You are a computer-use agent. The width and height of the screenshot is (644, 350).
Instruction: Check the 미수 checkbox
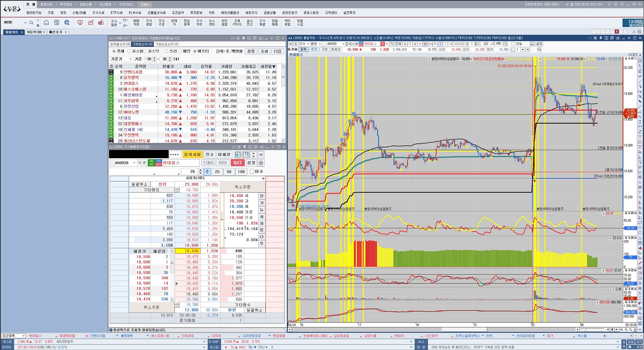click(252, 172)
